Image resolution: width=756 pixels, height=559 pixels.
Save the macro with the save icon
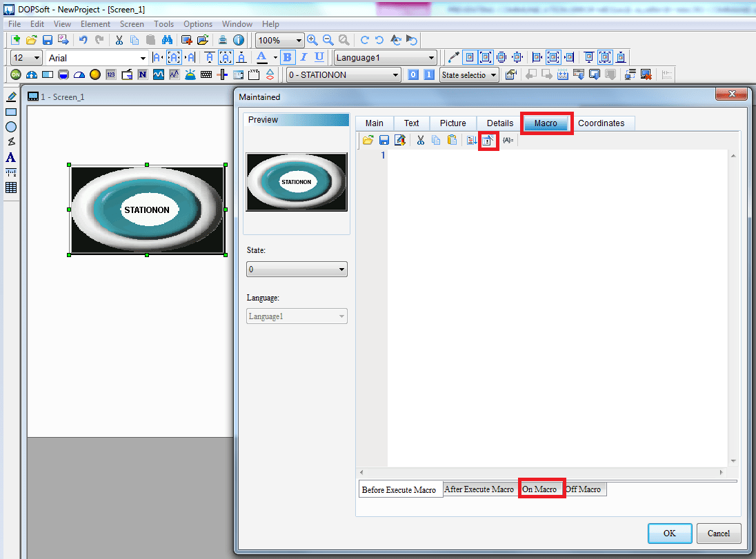coord(384,140)
